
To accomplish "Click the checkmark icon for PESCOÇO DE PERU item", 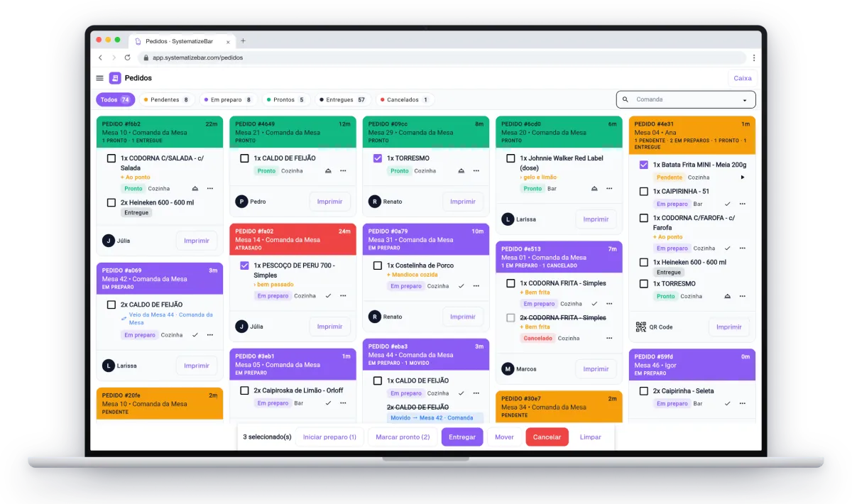I will click(328, 296).
